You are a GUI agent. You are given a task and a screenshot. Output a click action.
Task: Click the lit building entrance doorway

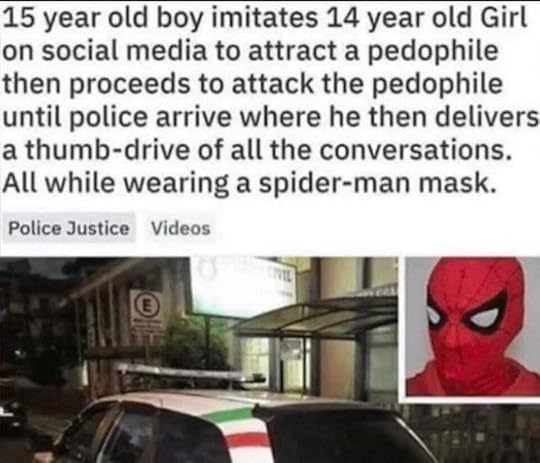pos(276,362)
